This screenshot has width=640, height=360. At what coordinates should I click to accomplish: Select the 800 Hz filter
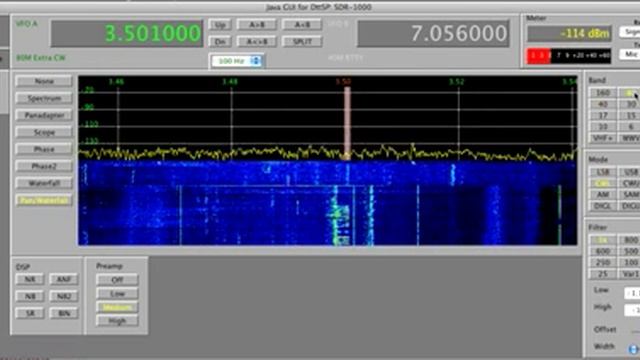pyautogui.click(x=630, y=240)
